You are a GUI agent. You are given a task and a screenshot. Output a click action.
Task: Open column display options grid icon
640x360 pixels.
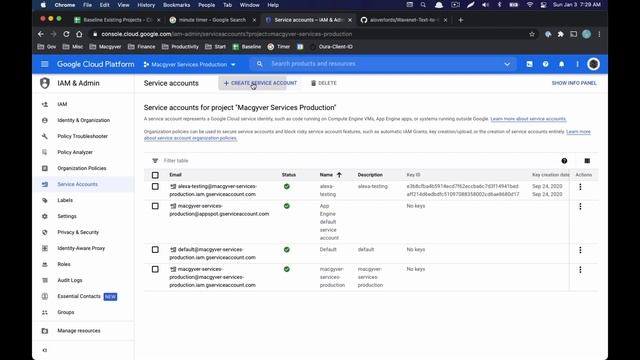tap(587, 161)
